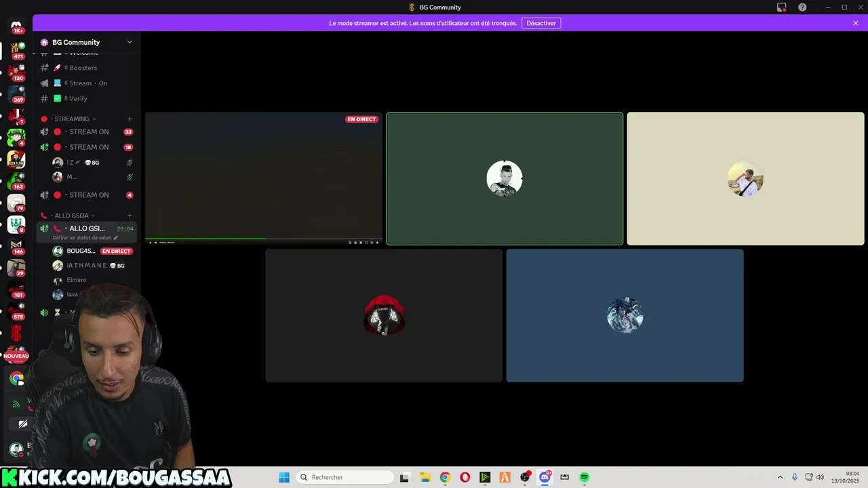Open the server icon with 575 badge
Screen dimensions: 868x488
[16, 310]
